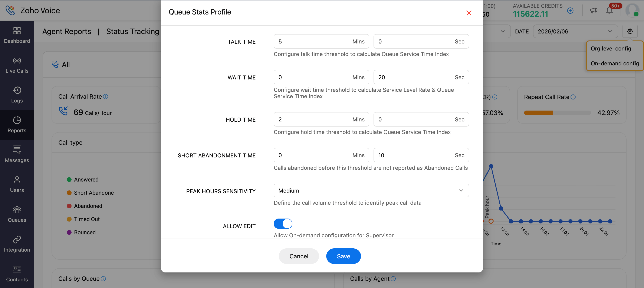Click the notifications bell icon
The height and width of the screenshot is (288, 644).
[609, 10]
